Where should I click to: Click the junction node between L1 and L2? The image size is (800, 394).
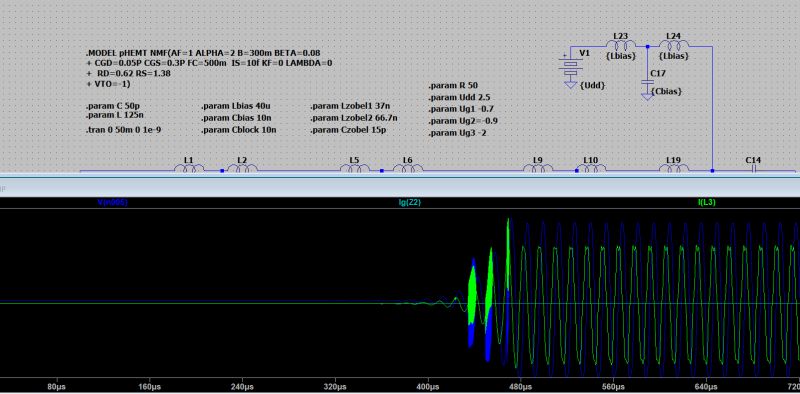pos(222,171)
